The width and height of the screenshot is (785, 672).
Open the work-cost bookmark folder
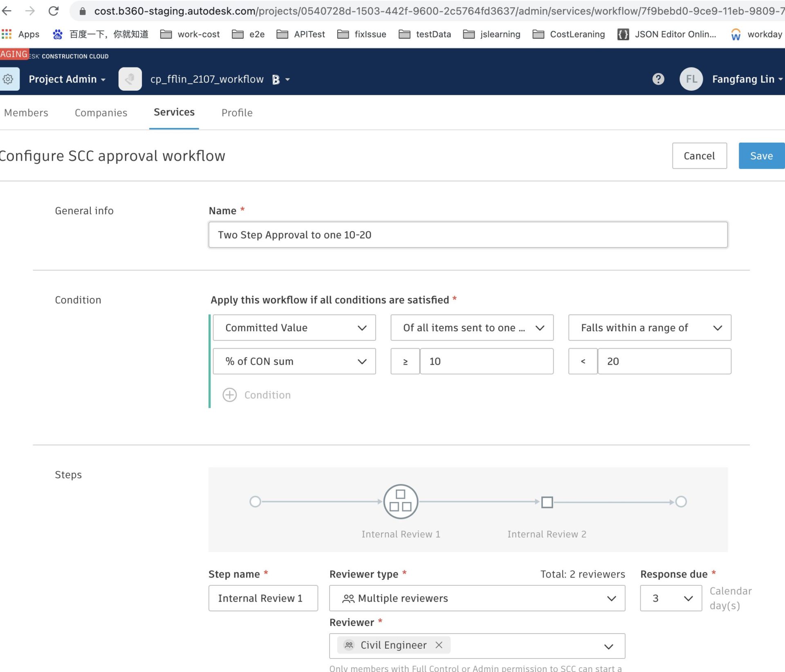190,34
